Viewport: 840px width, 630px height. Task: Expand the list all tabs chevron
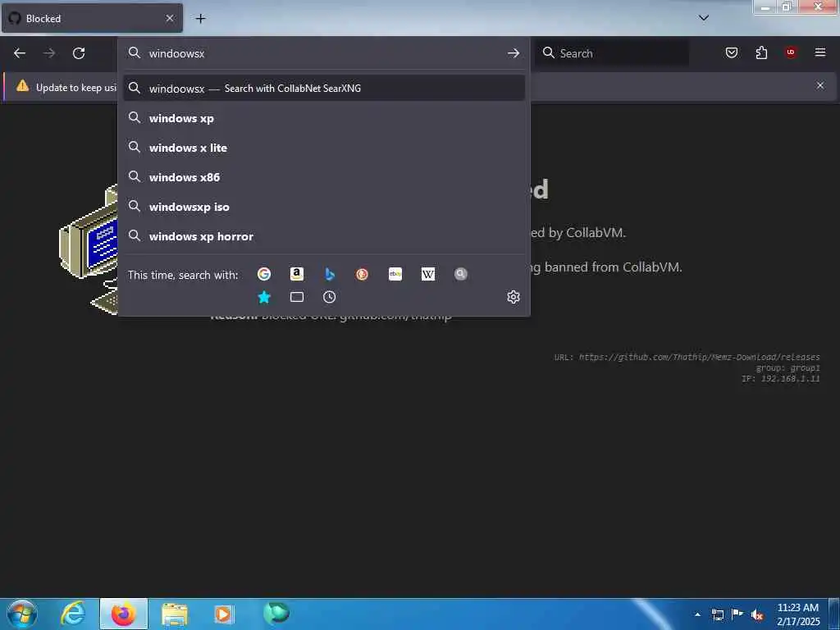tap(704, 18)
